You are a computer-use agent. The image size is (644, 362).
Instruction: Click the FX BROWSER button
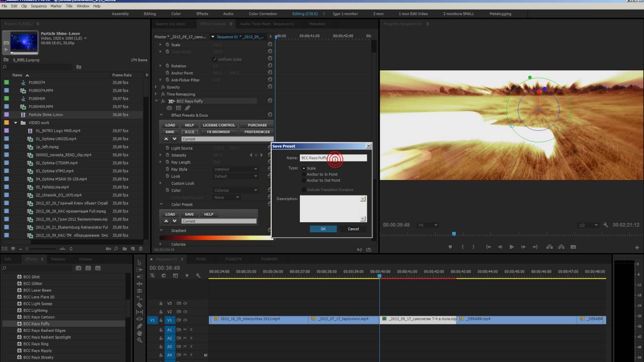click(x=218, y=132)
